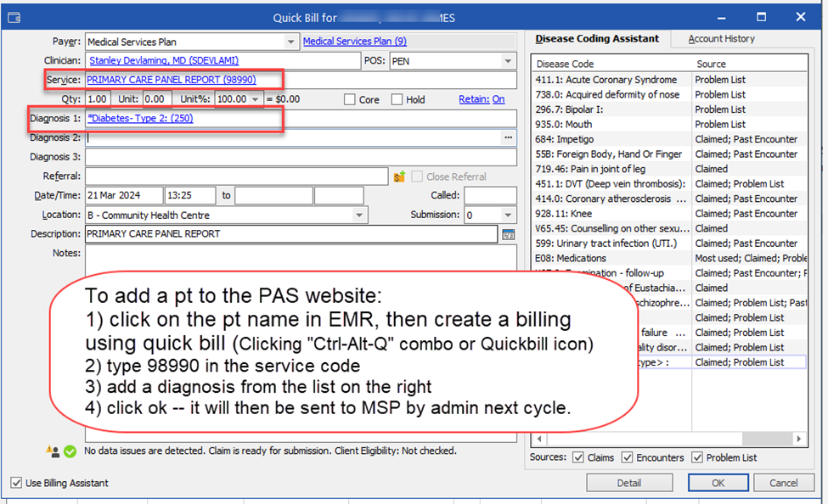Close the Quick Bill dialog
The height and width of the screenshot is (504, 828).
click(x=801, y=17)
